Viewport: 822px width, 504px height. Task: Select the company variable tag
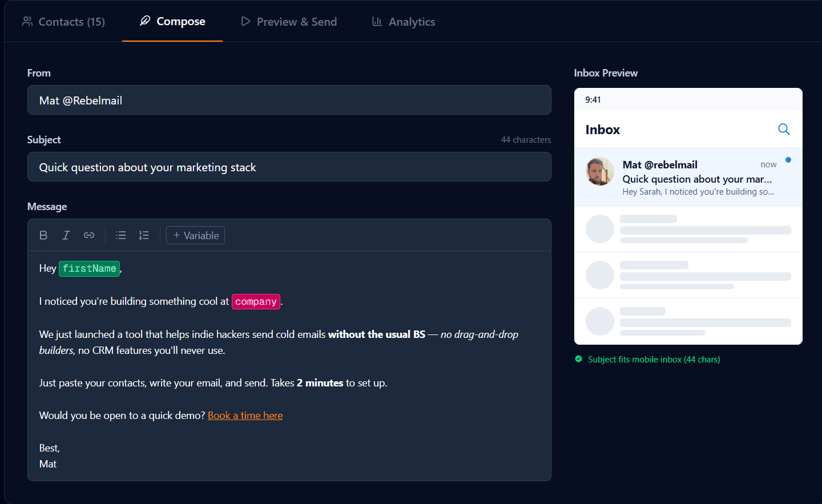pyautogui.click(x=256, y=301)
